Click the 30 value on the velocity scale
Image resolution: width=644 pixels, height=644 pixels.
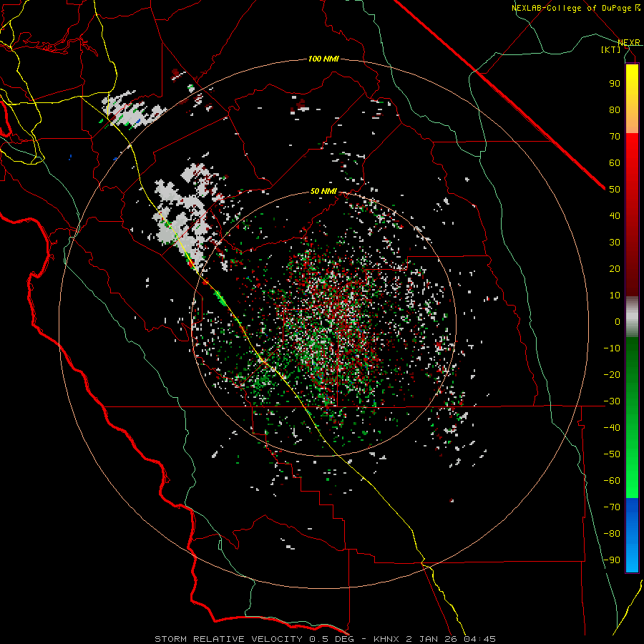coord(615,243)
